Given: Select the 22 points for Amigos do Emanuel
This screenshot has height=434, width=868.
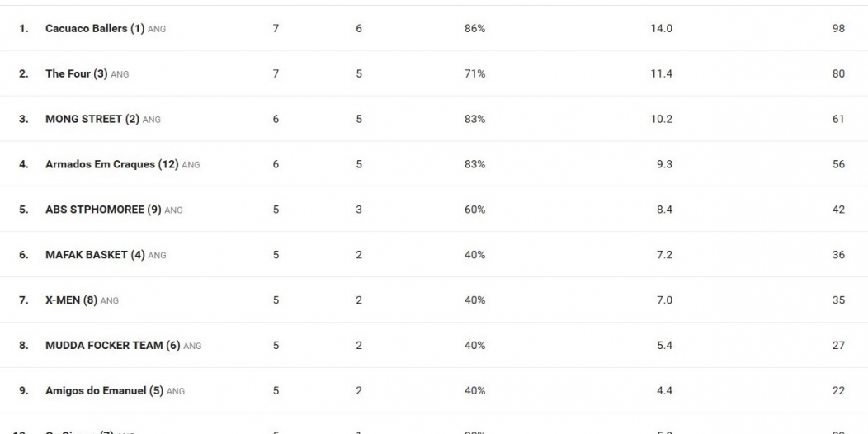Looking at the screenshot, I should [838, 391].
